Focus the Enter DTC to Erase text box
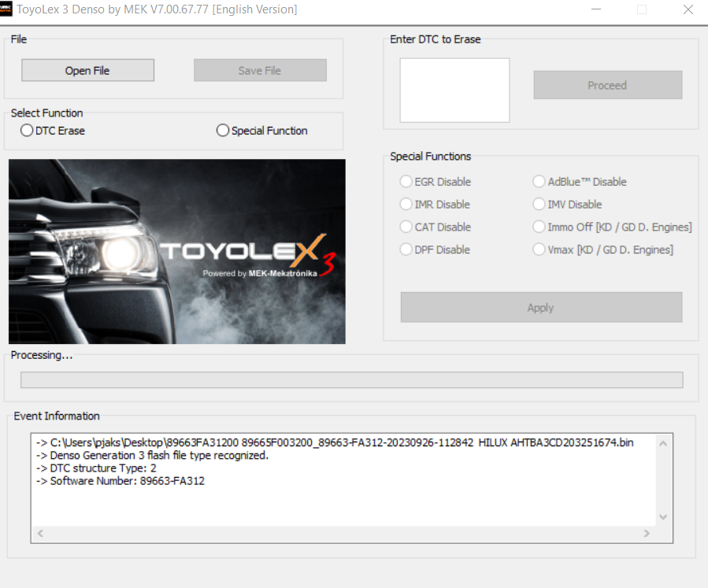Image resolution: width=708 pixels, height=588 pixels. pos(454,90)
